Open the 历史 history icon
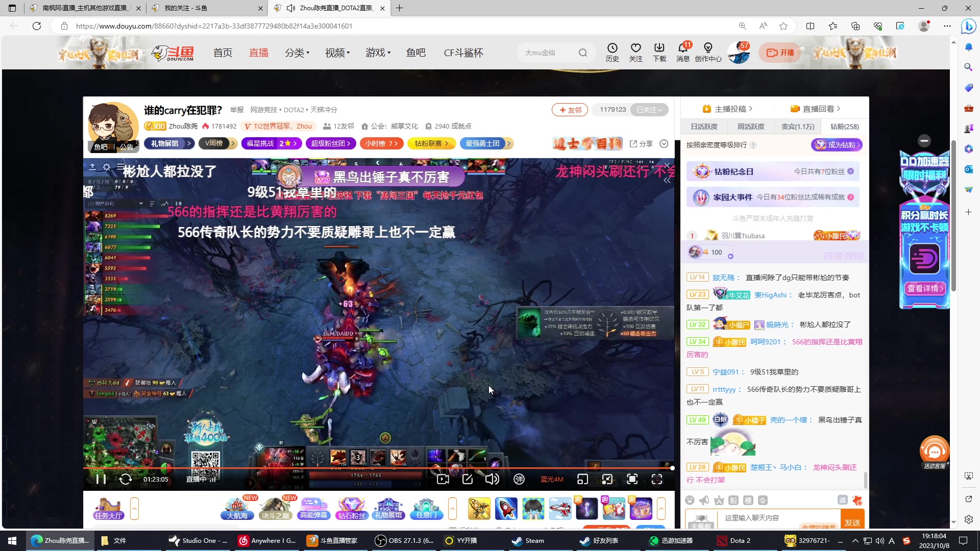 [612, 52]
